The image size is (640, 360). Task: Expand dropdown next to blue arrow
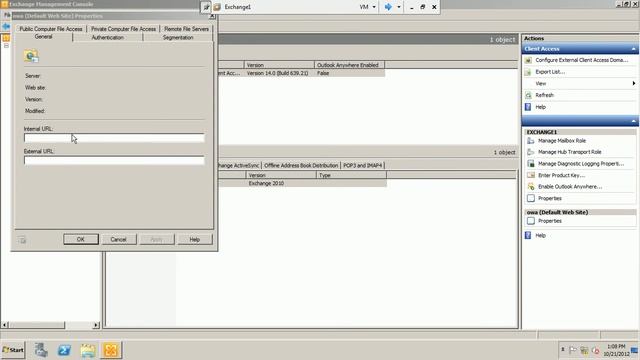(x=399, y=7)
